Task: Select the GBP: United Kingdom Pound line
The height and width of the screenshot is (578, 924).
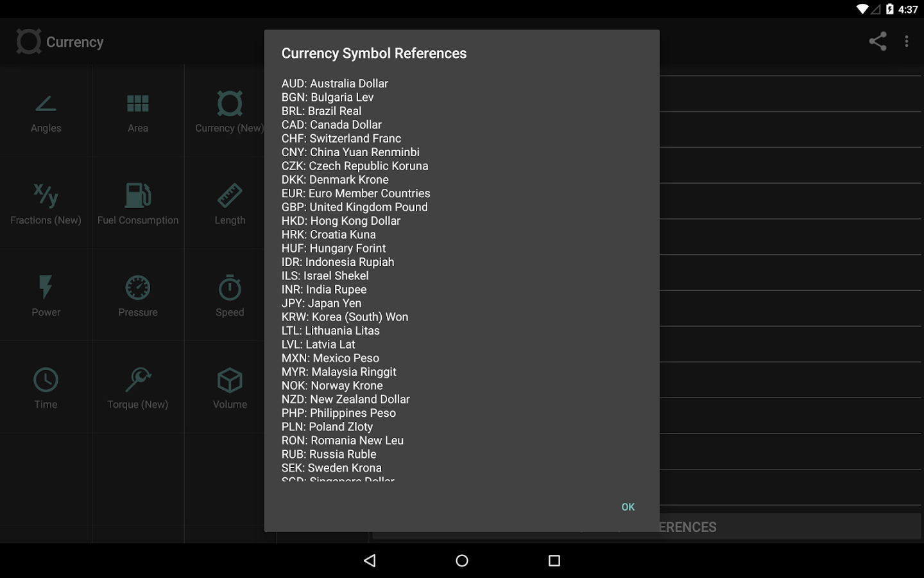Action: pos(355,207)
